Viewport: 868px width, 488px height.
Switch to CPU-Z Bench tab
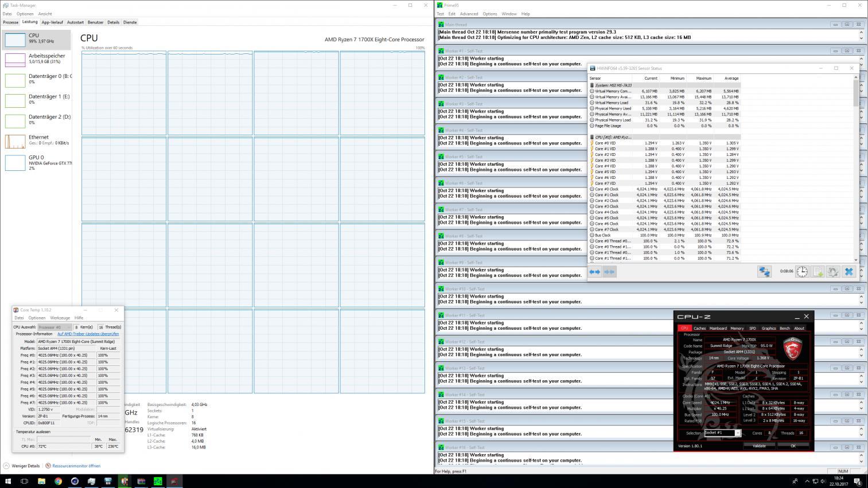(x=784, y=329)
